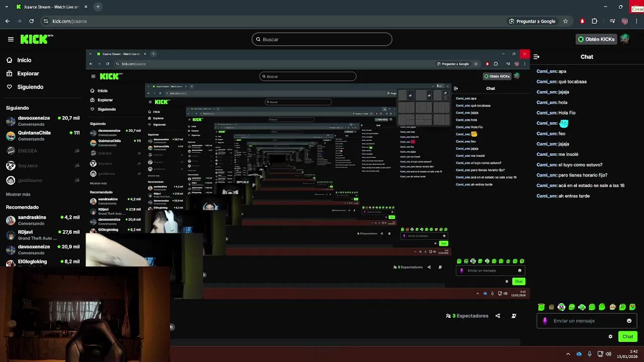Image resolution: width=644 pixels, height=362 pixels.
Task: Reload the page in Chrome
Action: pyautogui.click(x=31, y=21)
